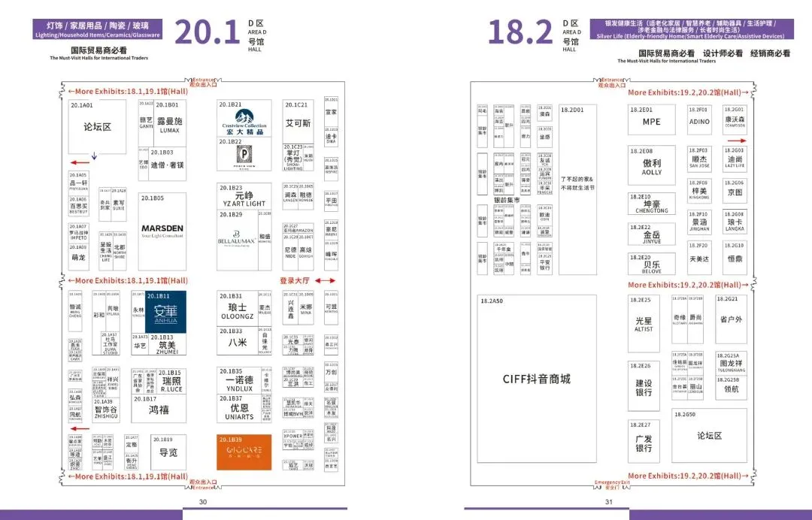Click the CIFF抖音商城 booth 18.2A50
This screenshot has height=520, width=812.
pos(537,379)
